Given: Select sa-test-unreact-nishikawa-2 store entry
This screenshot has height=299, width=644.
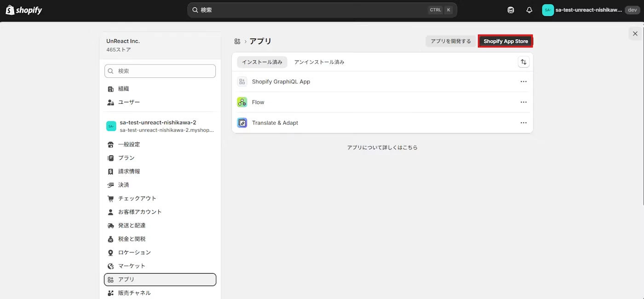Looking at the screenshot, I should 160,126.
